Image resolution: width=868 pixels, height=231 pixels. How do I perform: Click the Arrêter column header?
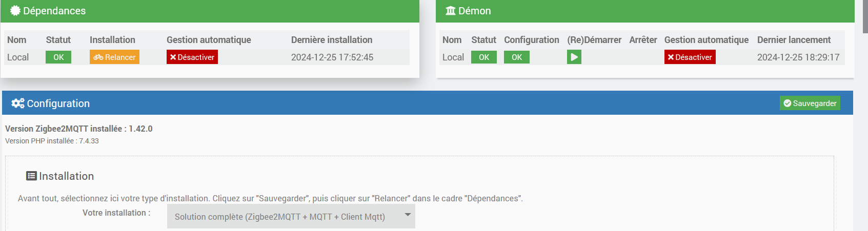[643, 40]
